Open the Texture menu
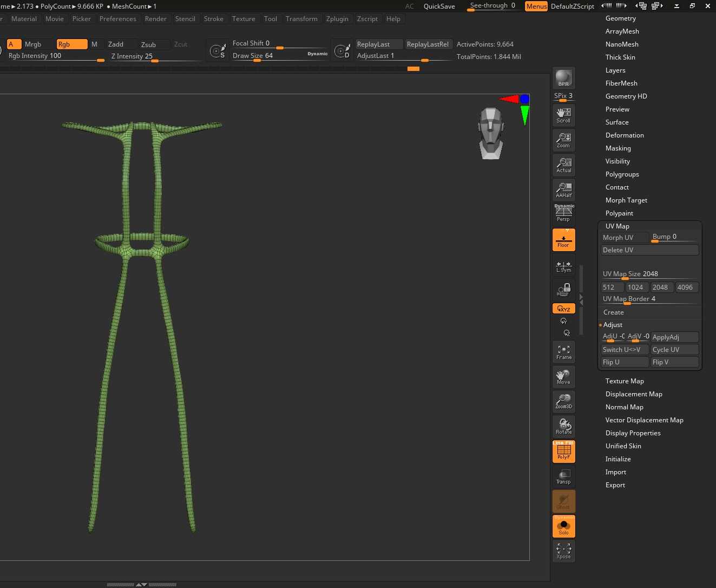The width and height of the screenshot is (716, 588). click(244, 18)
